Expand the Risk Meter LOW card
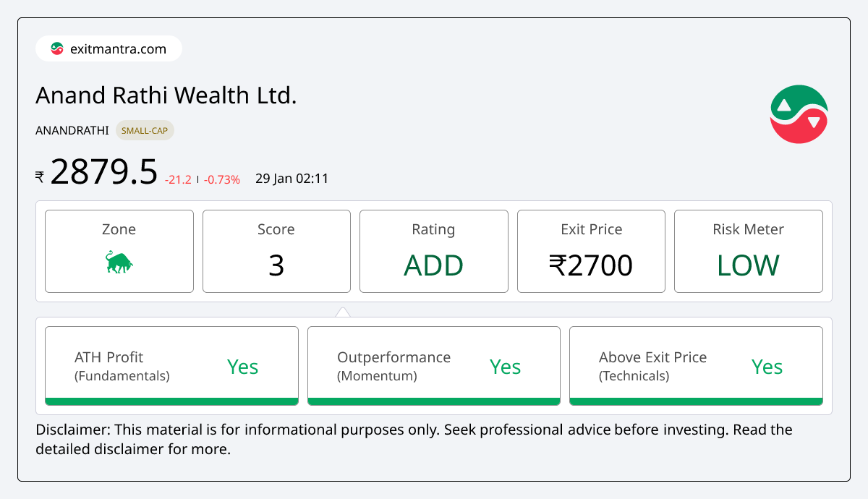The image size is (868, 499). [748, 251]
